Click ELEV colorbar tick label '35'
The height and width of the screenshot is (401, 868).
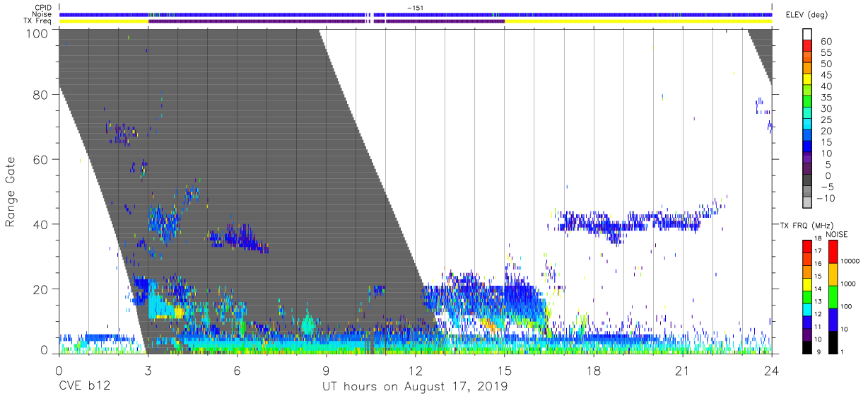tap(825, 98)
